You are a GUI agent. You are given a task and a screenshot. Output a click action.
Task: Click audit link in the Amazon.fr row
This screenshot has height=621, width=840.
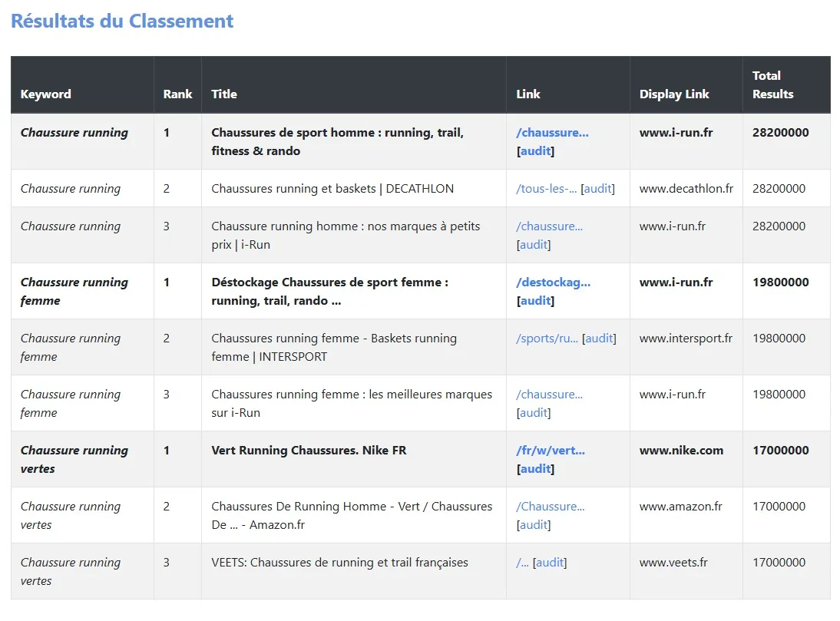coord(534,525)
